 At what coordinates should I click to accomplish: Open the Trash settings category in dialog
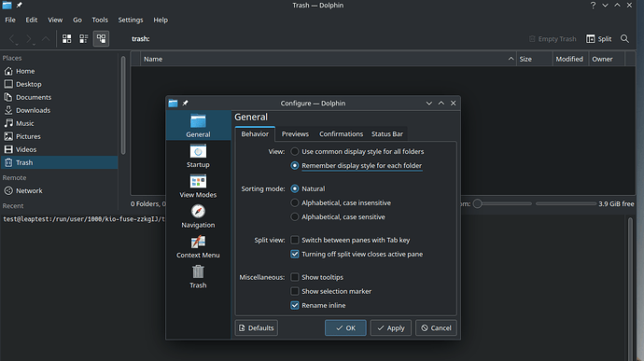coord(198,276)
